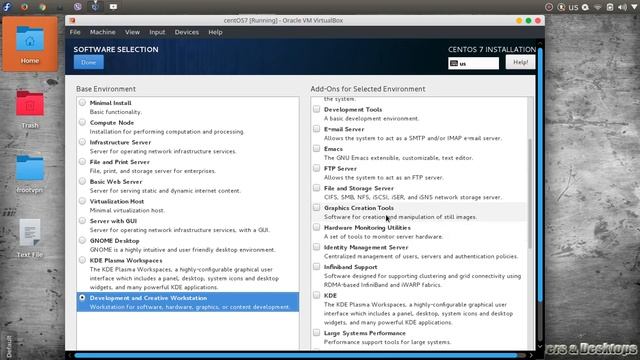Click 'Minimal virtualization host.' description text
This screenshot has width=640, height=360.
pos(127,210)
